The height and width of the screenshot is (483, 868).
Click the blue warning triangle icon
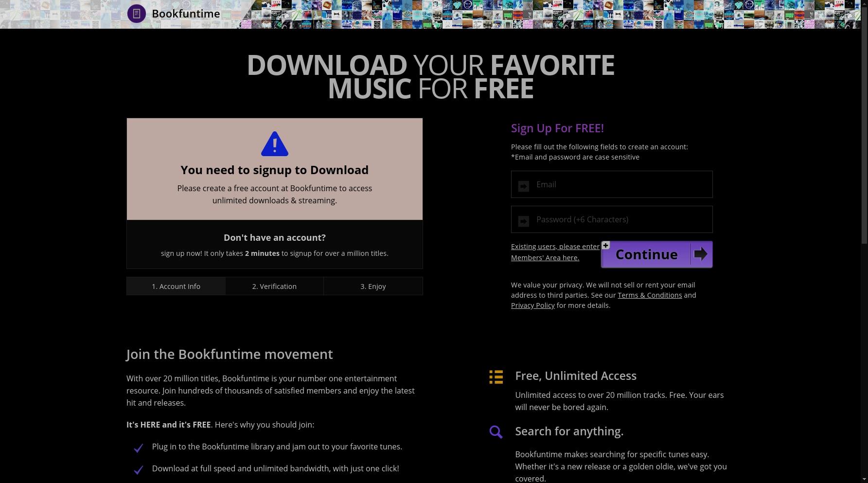pyautogui.click(x=275, y=144)
